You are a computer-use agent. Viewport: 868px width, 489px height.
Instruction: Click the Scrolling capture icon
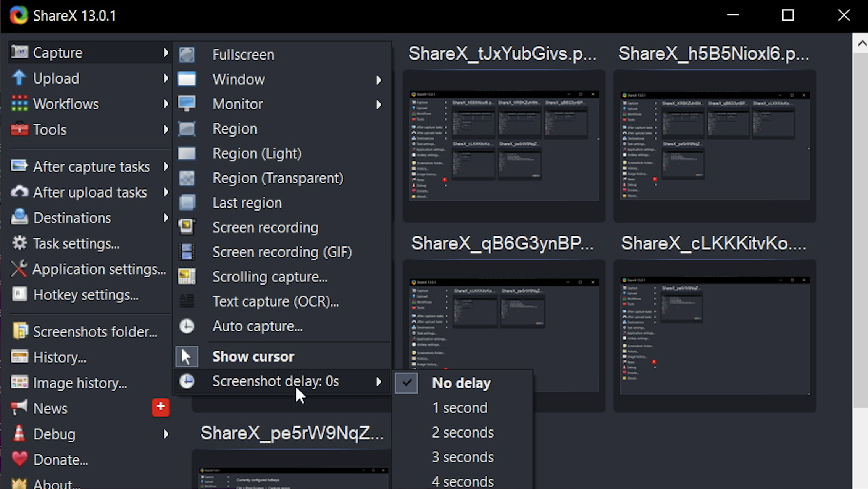pyautogui.click(x=187, y=277)
